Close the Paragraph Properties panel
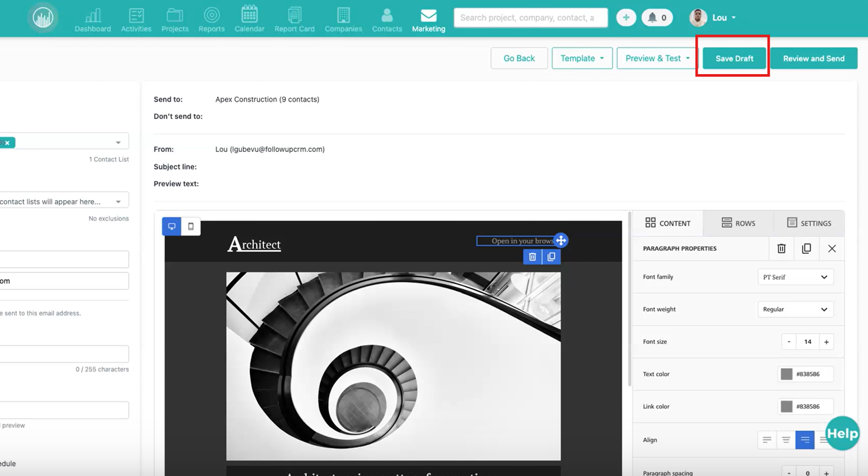868x476 pixels. coord(831,249)
